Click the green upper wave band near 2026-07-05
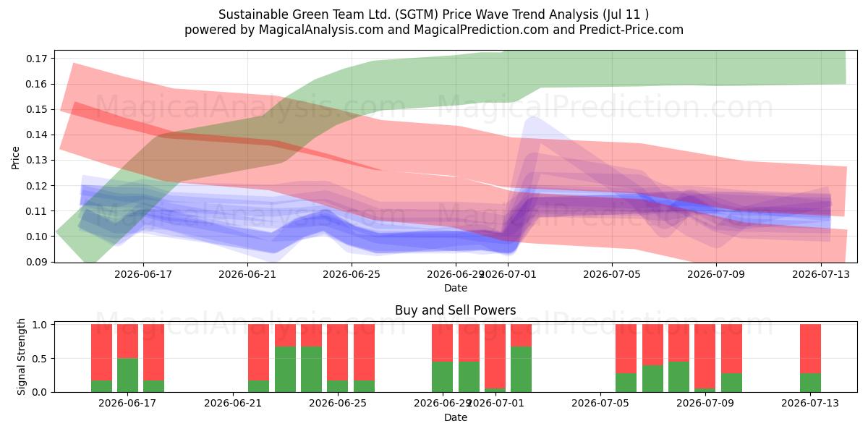This screenshot has height=434, width=868. [x=613, y=69]
